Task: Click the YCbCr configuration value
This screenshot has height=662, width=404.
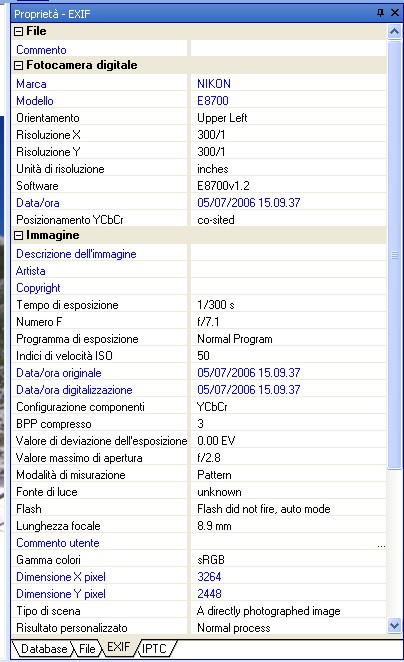Action: [212, 407]
